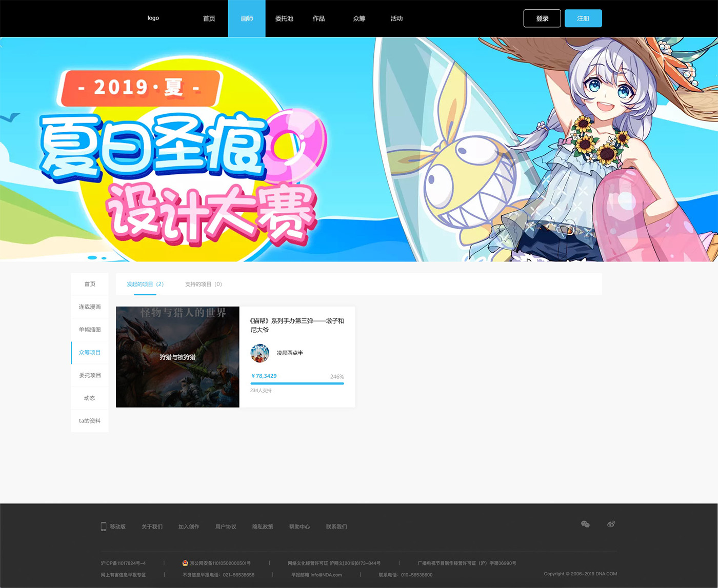Click the 凌晨两点半 author avatar

point(260,353)
